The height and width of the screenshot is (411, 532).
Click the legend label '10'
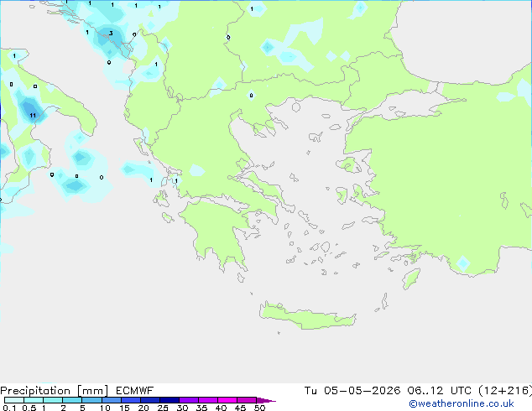pyautogui.click(x=105, y=408)
